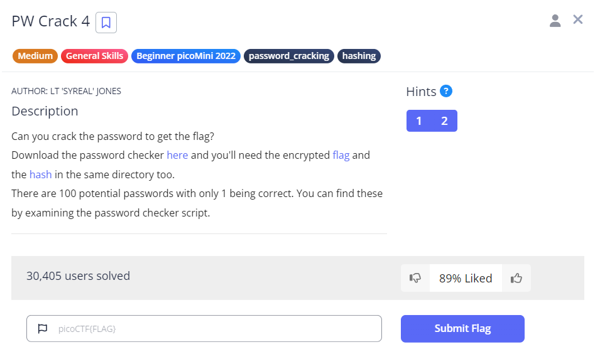Click the thumbs down dislike icon

coord(415,278)
